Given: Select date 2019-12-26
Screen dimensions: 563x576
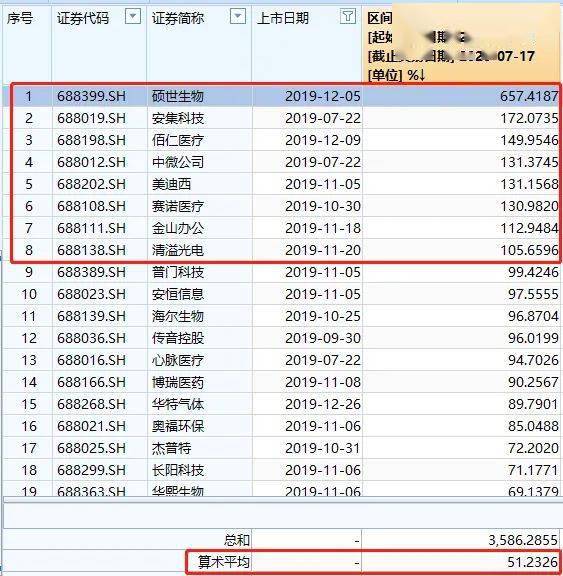Looking at the screenshot, I should point(323,404).
